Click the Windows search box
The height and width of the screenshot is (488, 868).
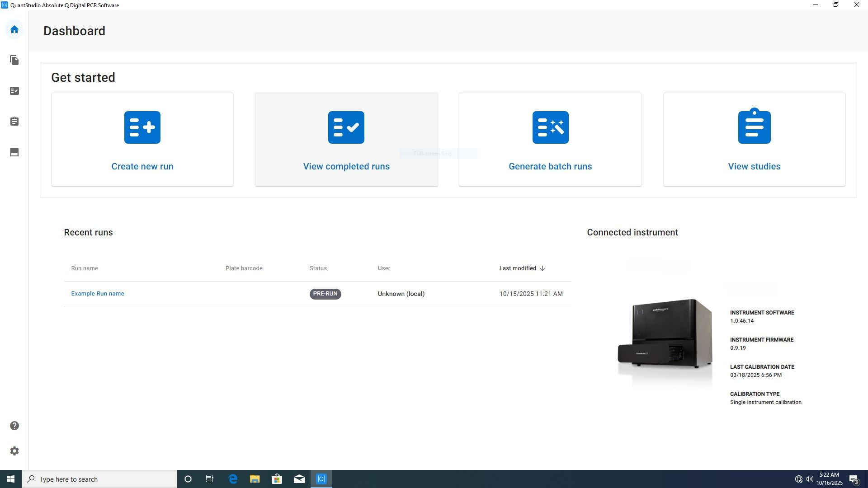pyautogui.click(x=99, y=479)
